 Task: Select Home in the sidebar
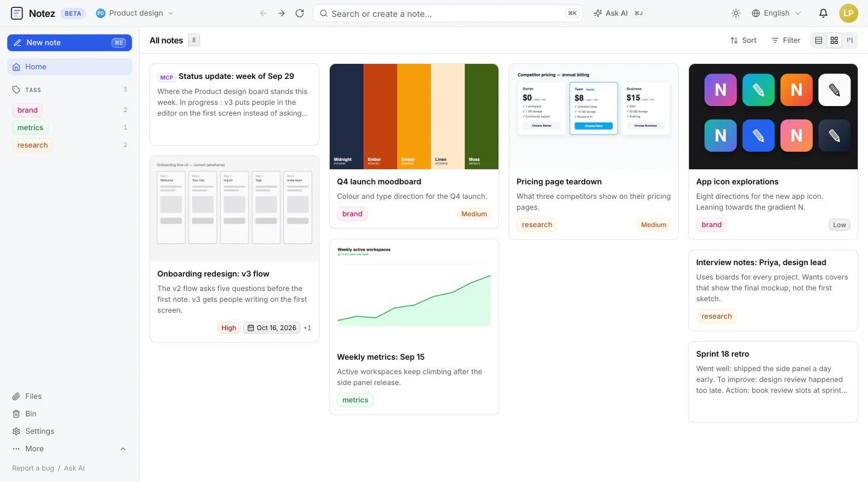69,67
